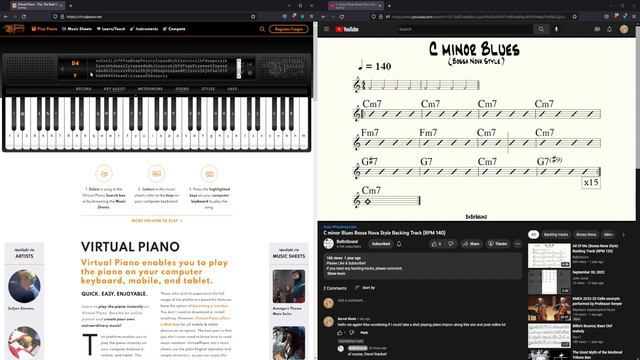This screenshot has height=360, width=640.
Task: Select the Backing tracks filter chip
Action: 556,234
